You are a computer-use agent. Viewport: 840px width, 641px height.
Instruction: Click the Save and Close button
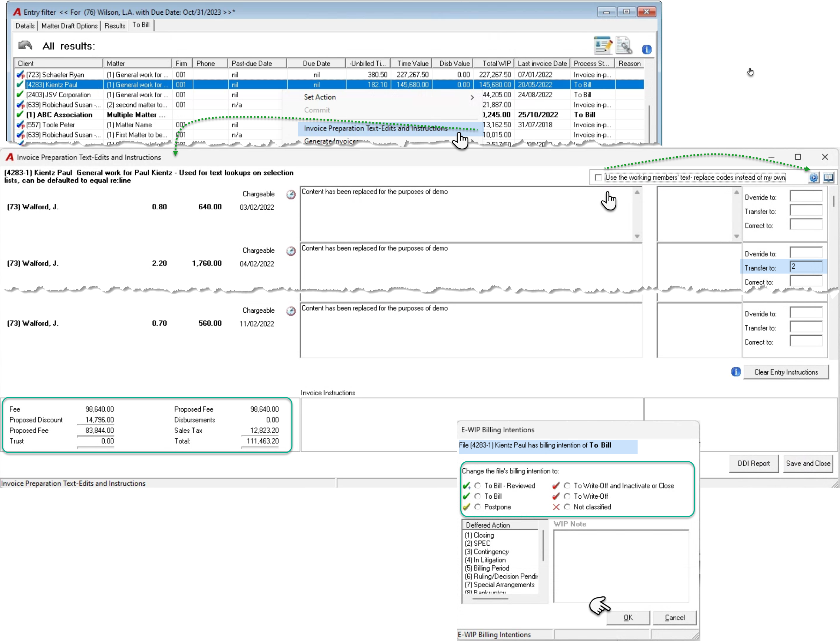[808, 463]
